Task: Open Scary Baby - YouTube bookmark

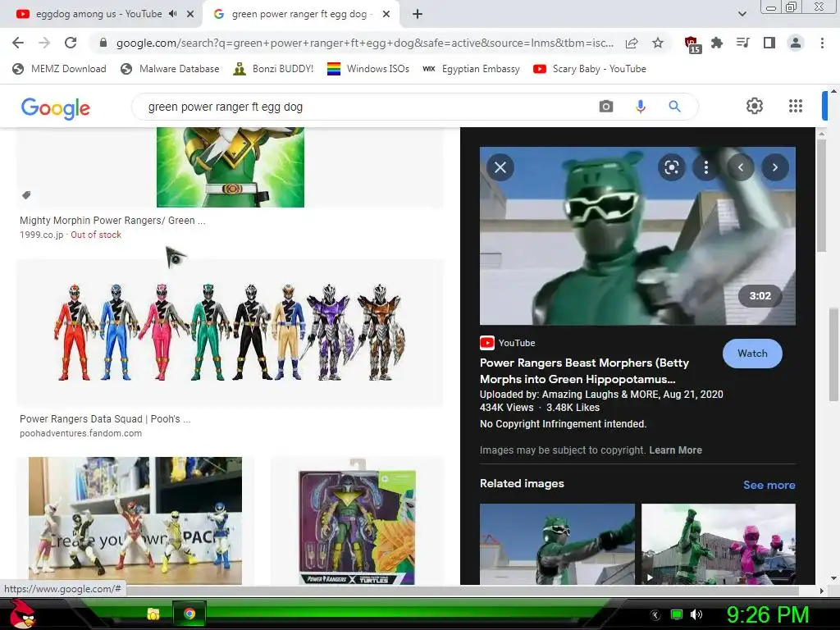Action: (x=590, y=69)
